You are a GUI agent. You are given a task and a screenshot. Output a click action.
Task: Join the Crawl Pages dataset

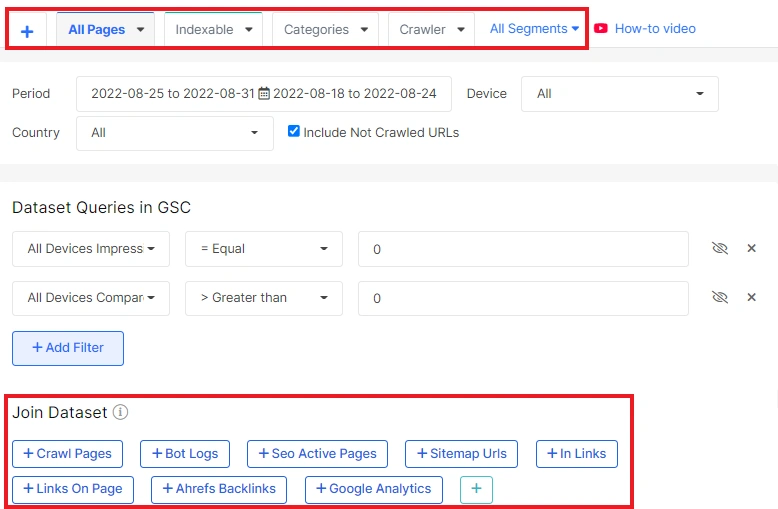[67, 454]
